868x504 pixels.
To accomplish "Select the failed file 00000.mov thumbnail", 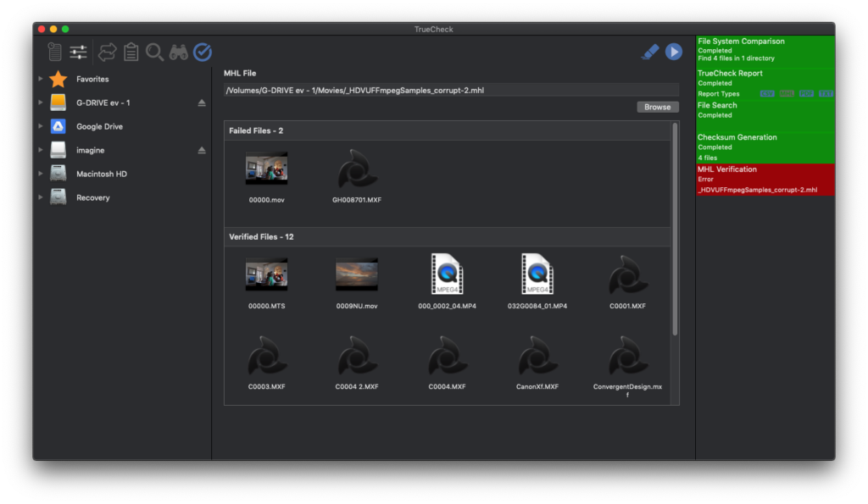I will tap(266, 169).
